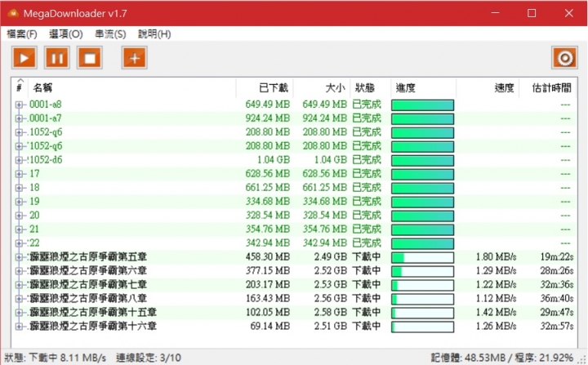
Task: Expand the 第八章 download row
Action: click(19, 299)
